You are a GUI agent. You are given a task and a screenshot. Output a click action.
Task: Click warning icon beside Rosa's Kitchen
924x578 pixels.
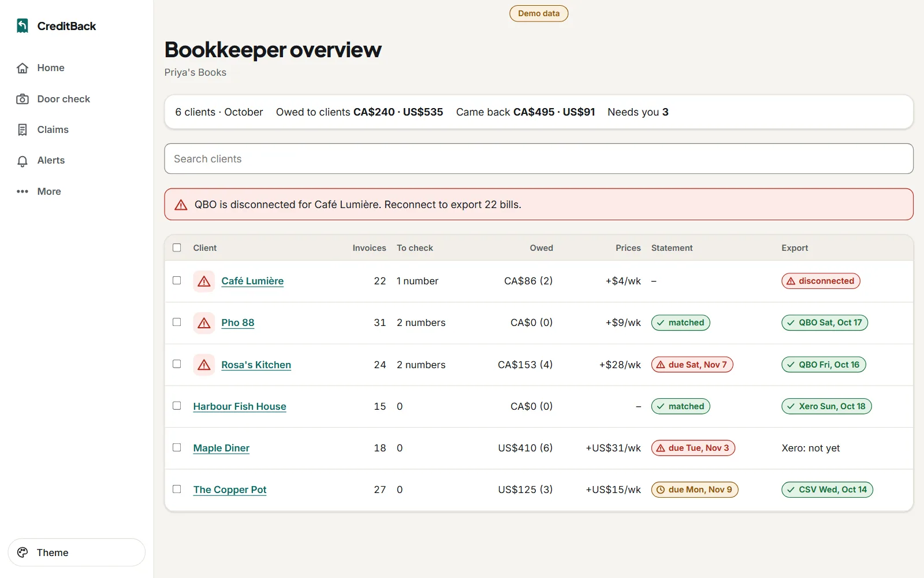(x=204, y=365)
